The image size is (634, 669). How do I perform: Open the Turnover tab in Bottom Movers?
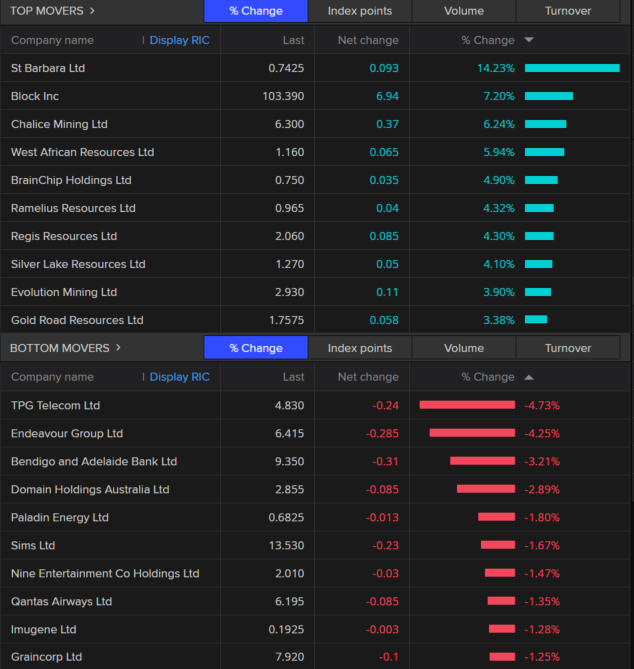click(x=568, y=348)
